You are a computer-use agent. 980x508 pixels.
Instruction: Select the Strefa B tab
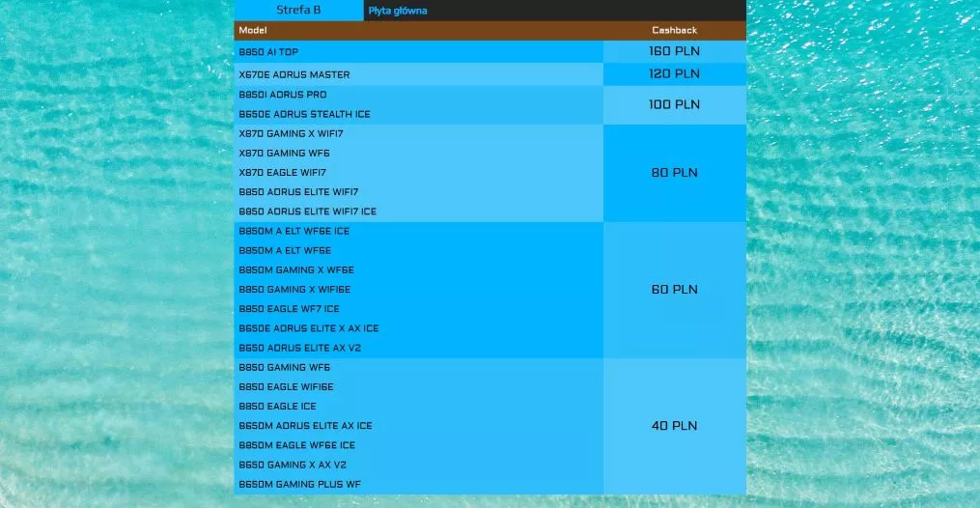tap(298, 10)
